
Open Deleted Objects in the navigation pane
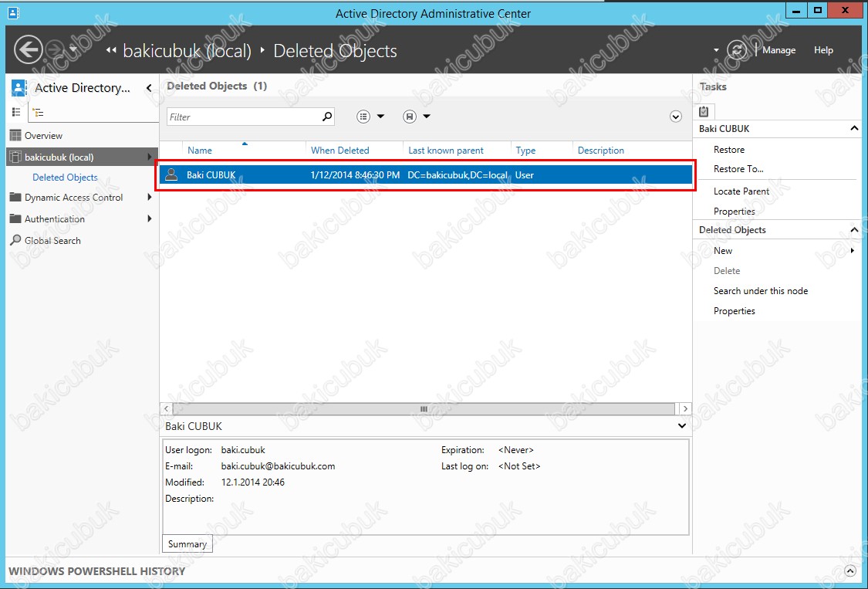click(65, 178)
